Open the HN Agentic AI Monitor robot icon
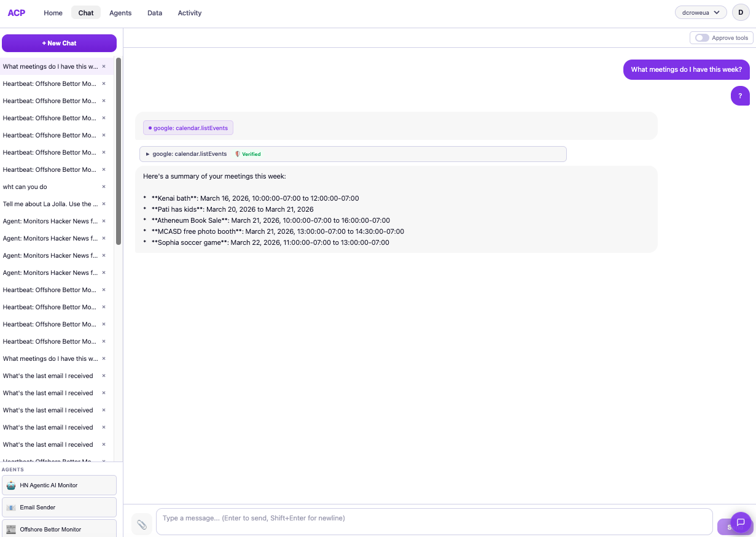 coord(11,485)
